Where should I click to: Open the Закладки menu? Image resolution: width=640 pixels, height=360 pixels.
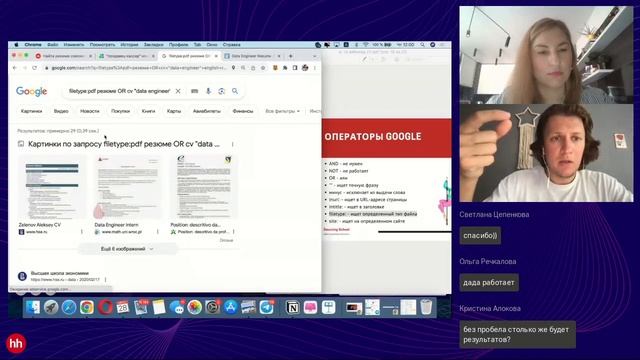click(x=153, y=44)
